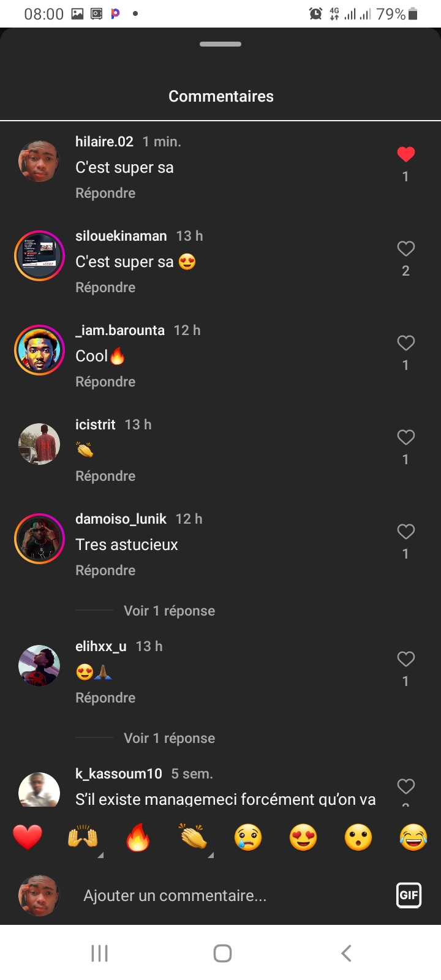Unlike hilaire.02's comment

(405, 154)
